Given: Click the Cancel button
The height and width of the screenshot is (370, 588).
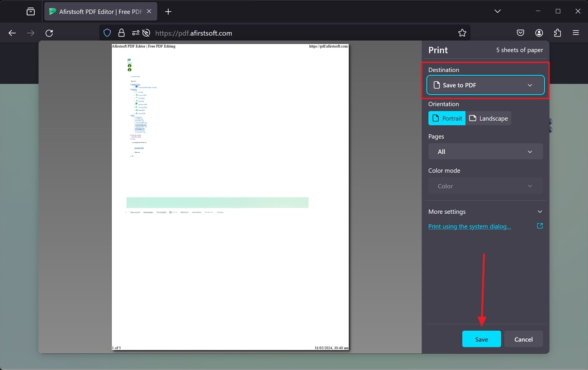Looking at the screenshot, I should coord(523,339).
